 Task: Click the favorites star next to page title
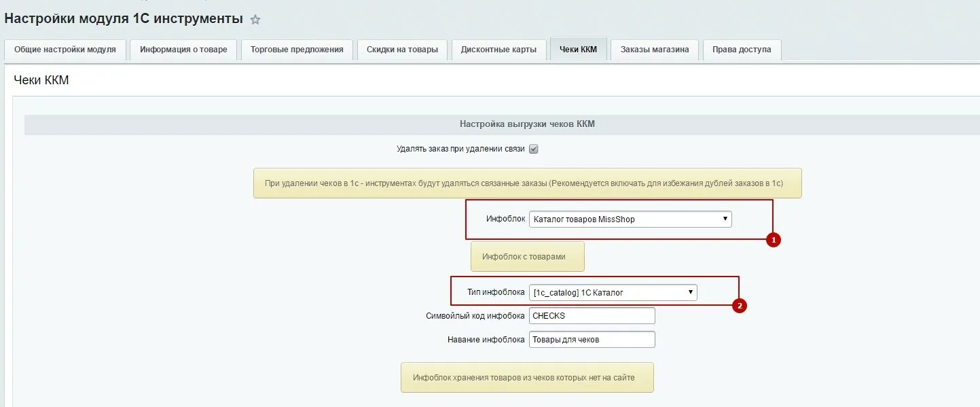tap(255, 20)
